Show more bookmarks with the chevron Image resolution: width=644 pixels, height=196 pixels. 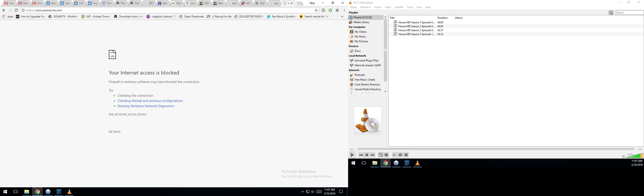point(342,17)
